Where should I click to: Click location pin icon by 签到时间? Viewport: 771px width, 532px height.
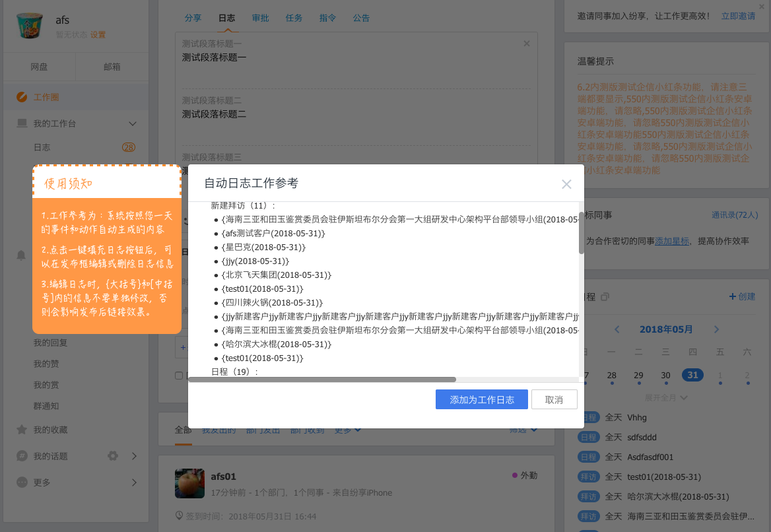tap(179, 515)
